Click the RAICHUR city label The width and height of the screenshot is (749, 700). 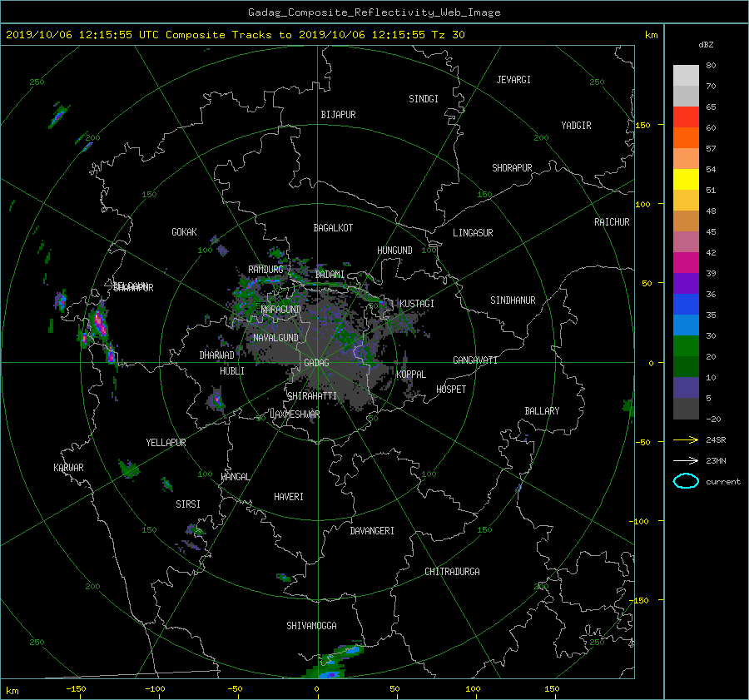coord(612,222)
